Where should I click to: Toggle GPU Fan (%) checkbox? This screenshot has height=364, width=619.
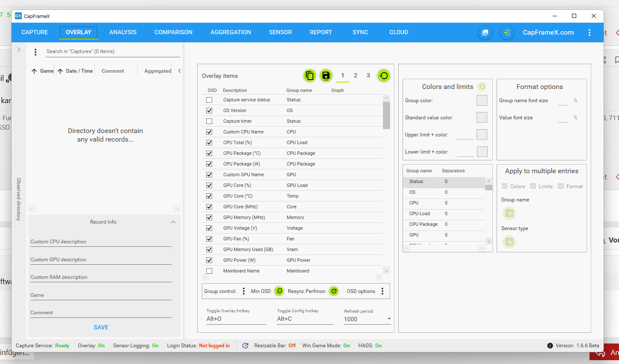coord(209,239)
